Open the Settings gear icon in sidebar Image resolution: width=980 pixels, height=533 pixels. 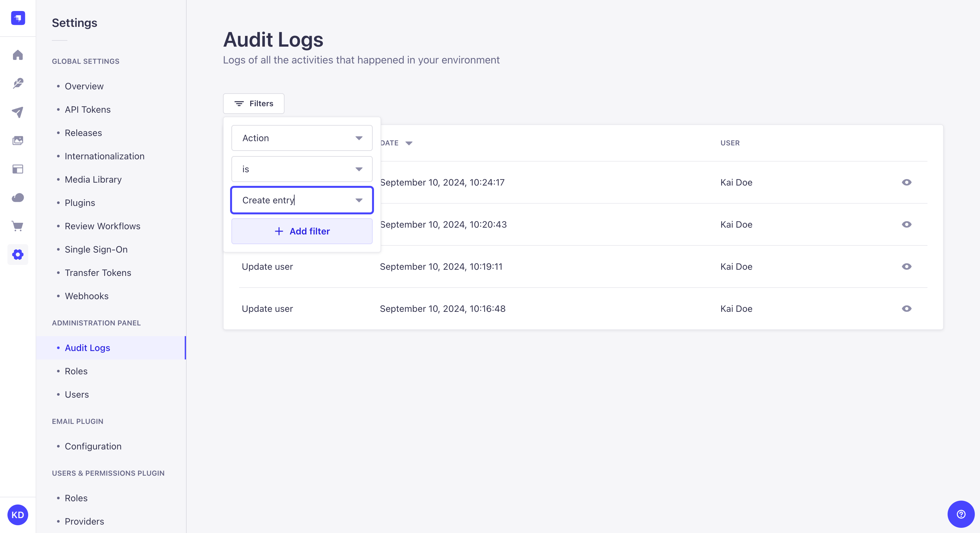pos(18,255)
